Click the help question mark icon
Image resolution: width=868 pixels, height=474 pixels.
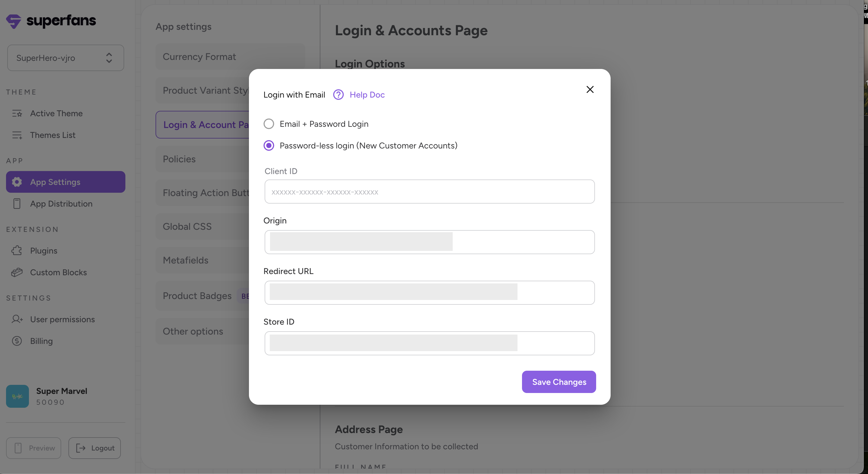pos(338,95)
